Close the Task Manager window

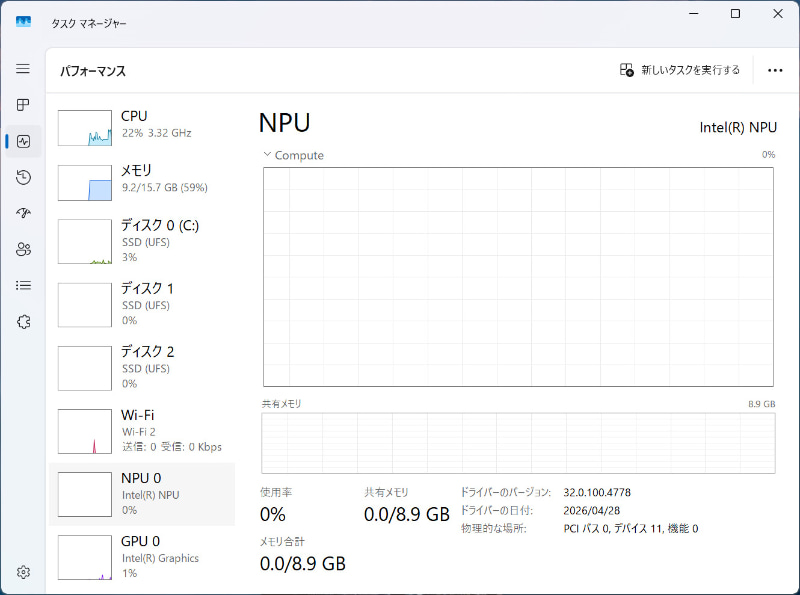pos(778,14)
